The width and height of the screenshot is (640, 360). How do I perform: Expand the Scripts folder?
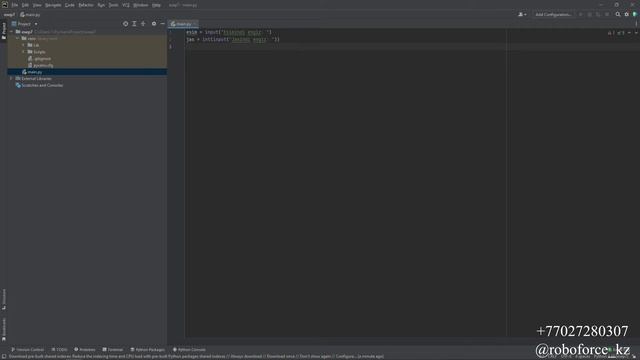pos(24,52)
